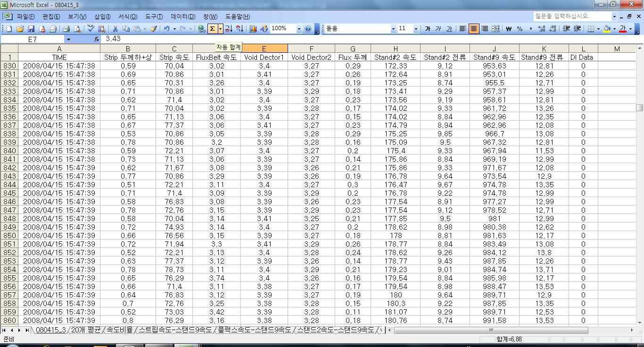Image resolution: width=644 pixels, height=347 pixels.
Task: Run the spell check tool
Action: coord(91,29)
